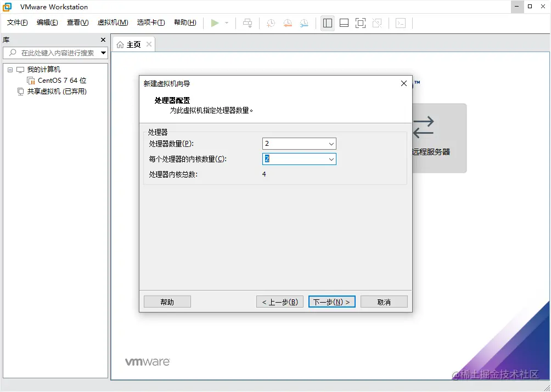Close the 新建虚拟机向导 dialog
The width and height of the screenshot is (551, 392).
tap(404, 83)
